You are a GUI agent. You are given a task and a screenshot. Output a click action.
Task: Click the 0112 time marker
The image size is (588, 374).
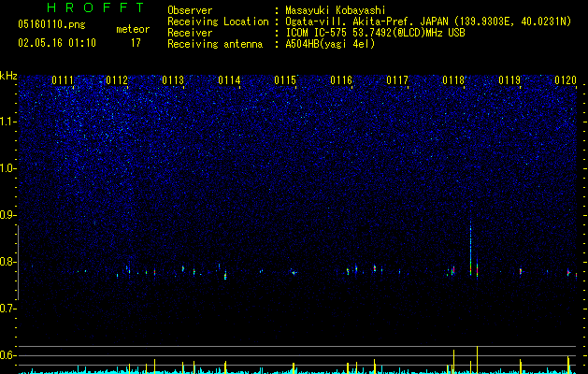coord(117,80)
